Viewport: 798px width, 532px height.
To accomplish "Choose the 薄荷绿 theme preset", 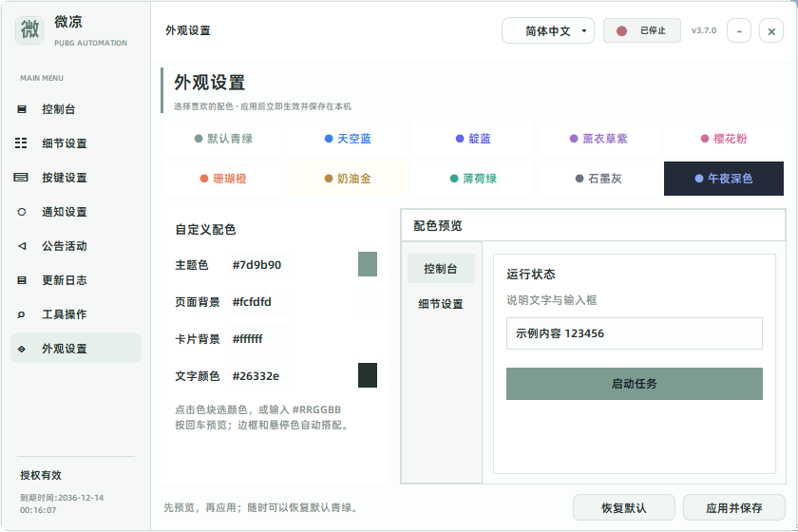I will pos(473,179).
